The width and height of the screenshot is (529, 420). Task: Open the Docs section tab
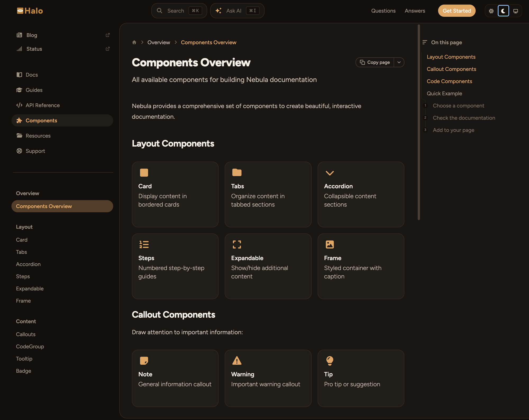[62, 75]
